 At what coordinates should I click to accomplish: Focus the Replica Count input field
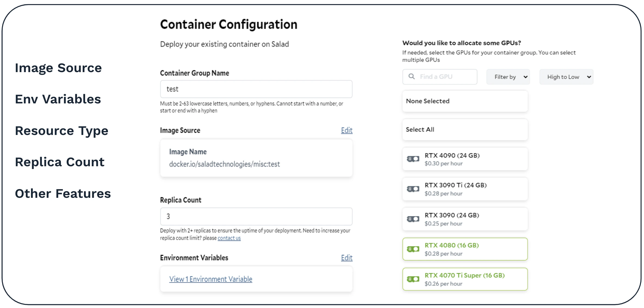tap(256, 217)
